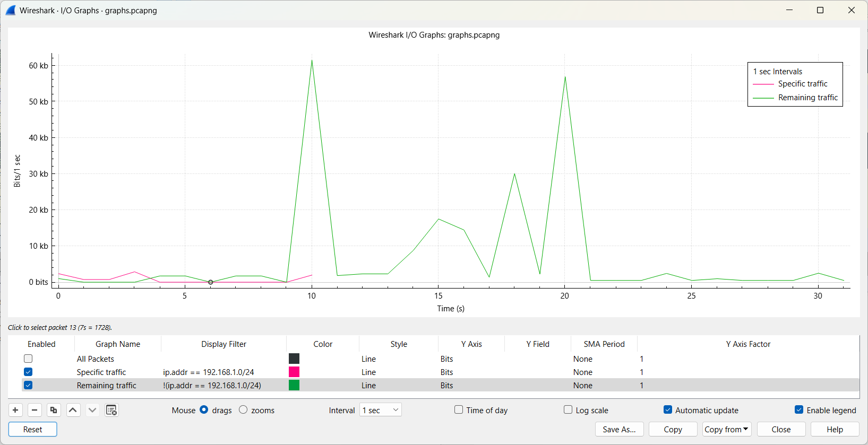Move selected graph up
Viewport: 868px width, 445px height.
pos(73,410)
